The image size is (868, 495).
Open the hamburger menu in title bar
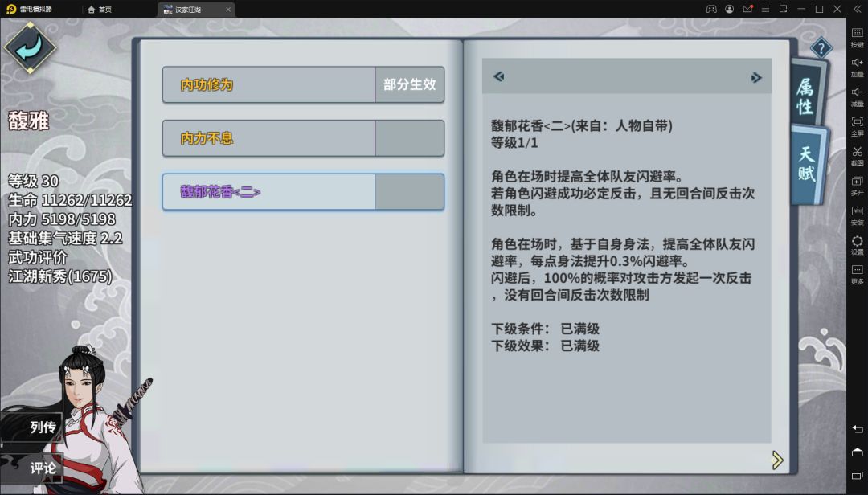[766, 9]
